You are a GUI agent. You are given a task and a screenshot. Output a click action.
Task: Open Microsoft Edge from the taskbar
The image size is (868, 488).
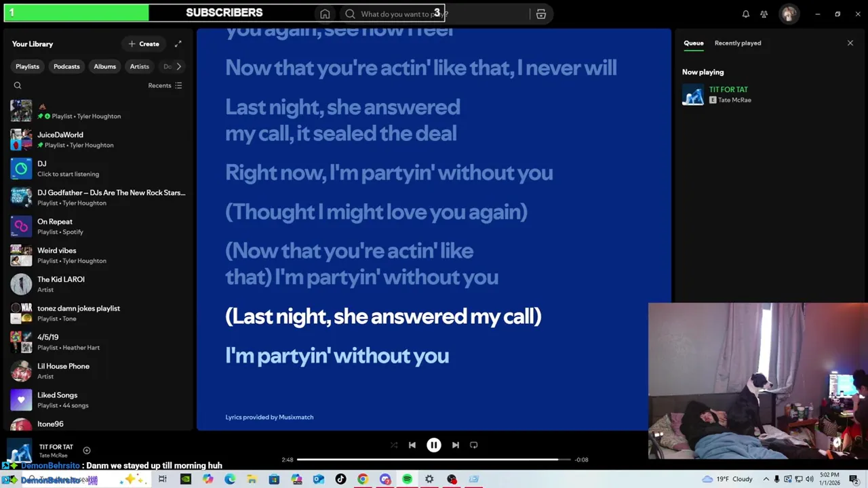pos(229,479)
